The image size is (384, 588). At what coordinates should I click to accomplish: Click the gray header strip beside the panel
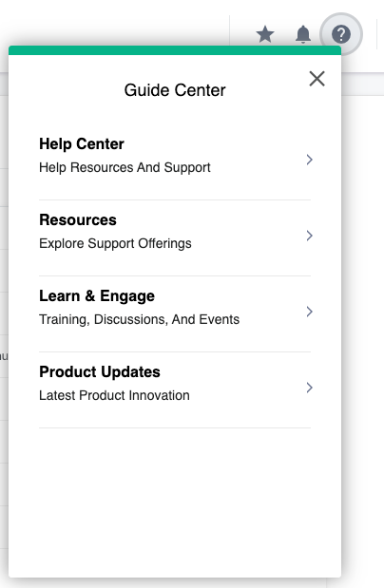(362, 84)
